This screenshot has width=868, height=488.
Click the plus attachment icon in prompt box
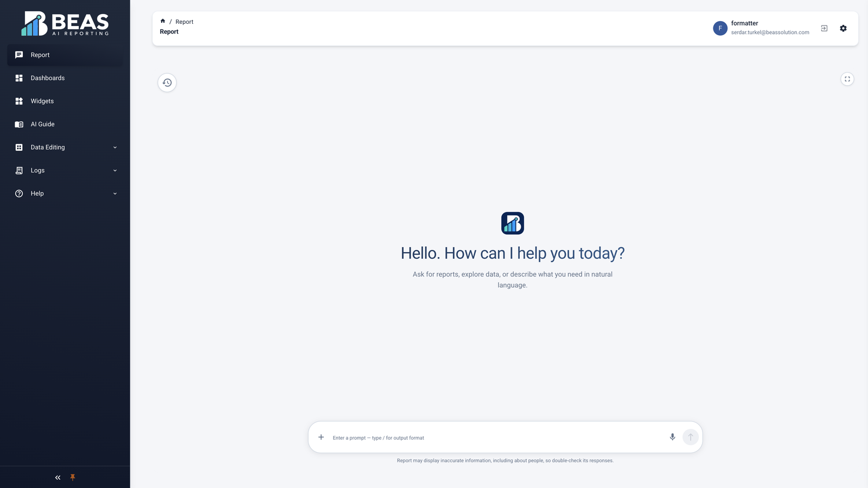coord(321,437)
